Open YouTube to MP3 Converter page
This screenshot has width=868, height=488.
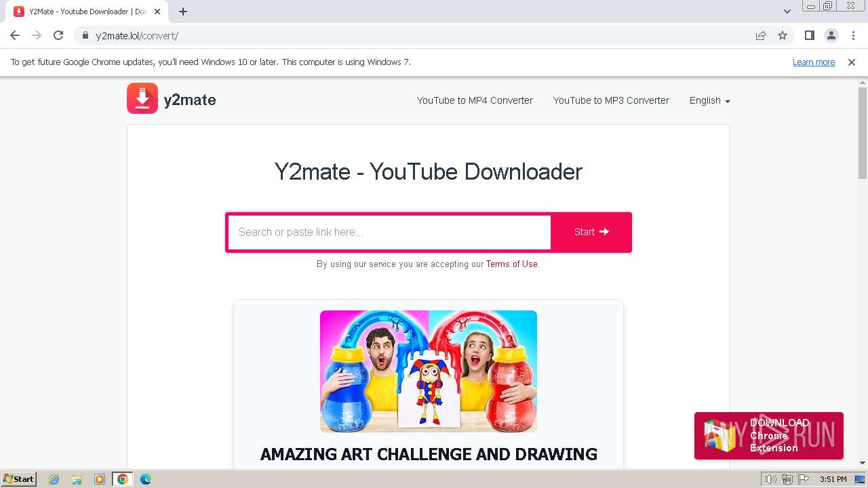(611, 100)
